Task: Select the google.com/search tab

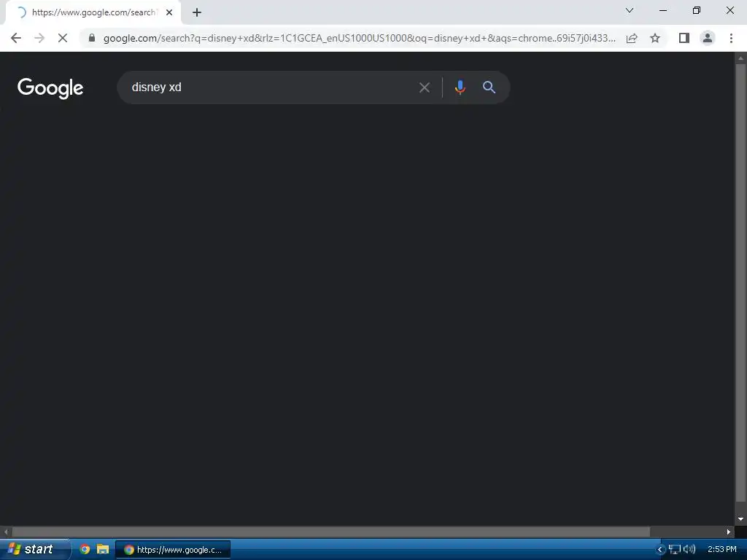Action: (93, 12)
